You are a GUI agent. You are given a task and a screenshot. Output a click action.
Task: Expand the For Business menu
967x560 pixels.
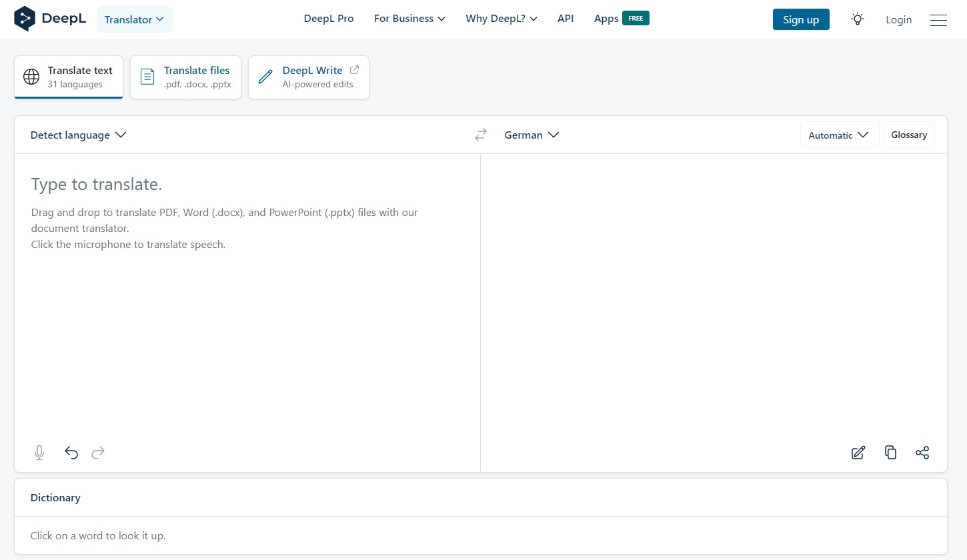[x=409, y=19]
